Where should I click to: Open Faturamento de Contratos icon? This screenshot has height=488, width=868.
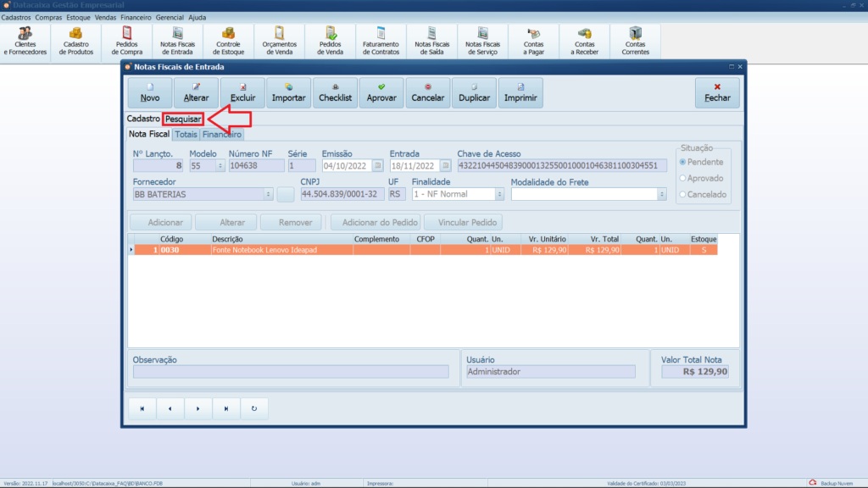pos(381,41)
